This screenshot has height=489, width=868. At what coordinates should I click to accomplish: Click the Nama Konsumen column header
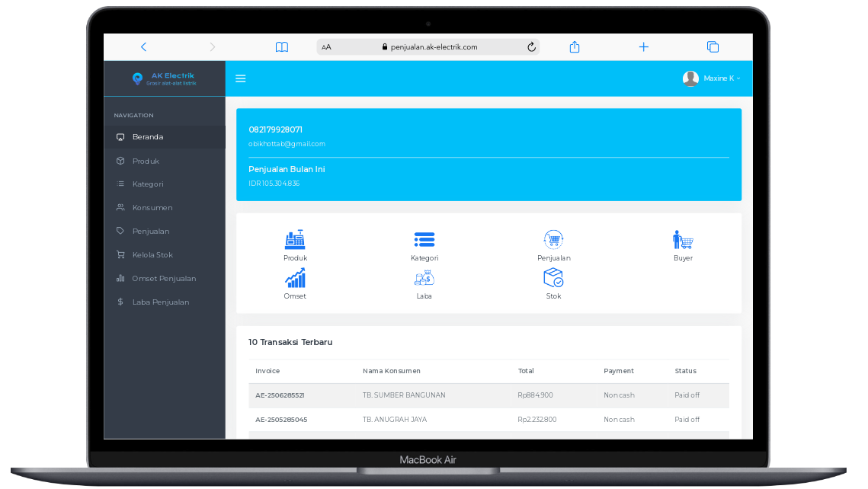392,371
